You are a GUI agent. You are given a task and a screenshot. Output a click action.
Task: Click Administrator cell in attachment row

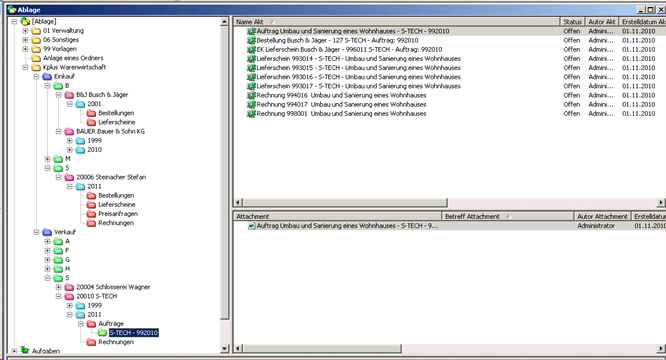pos(596,226)
